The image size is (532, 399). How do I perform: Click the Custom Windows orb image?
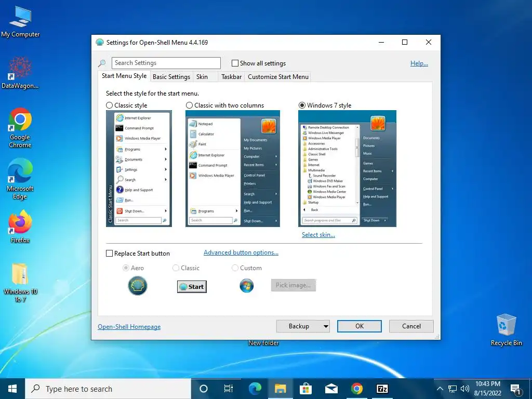(247, 286)
